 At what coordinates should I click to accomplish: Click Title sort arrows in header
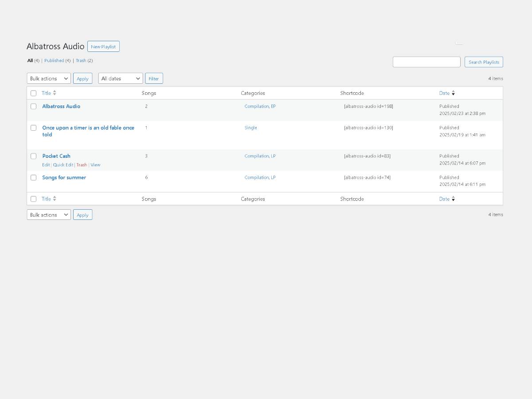coord(55,93)
